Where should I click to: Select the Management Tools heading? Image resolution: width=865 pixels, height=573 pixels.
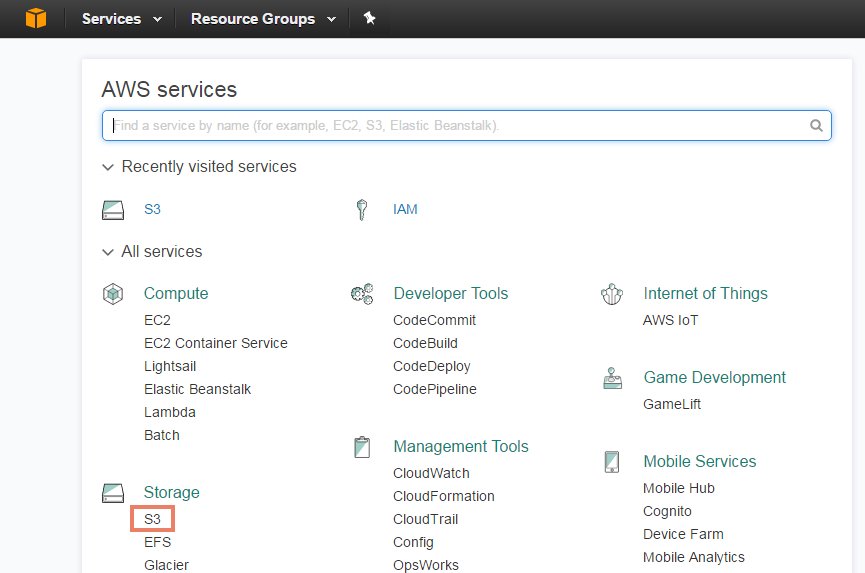click(x=461, y=446)
